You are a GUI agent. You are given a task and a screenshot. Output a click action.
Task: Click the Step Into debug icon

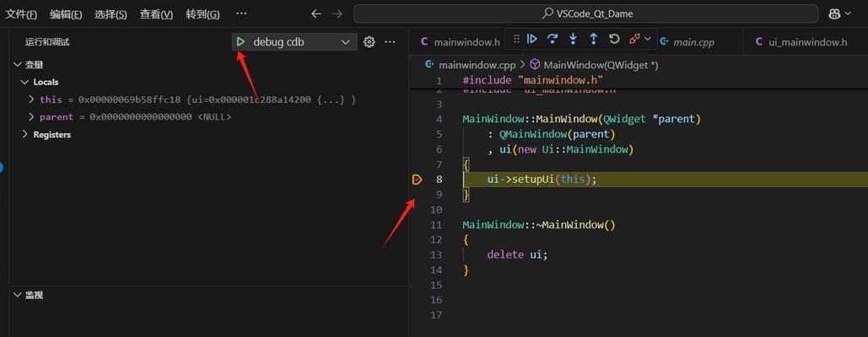(x=573, y=39)
